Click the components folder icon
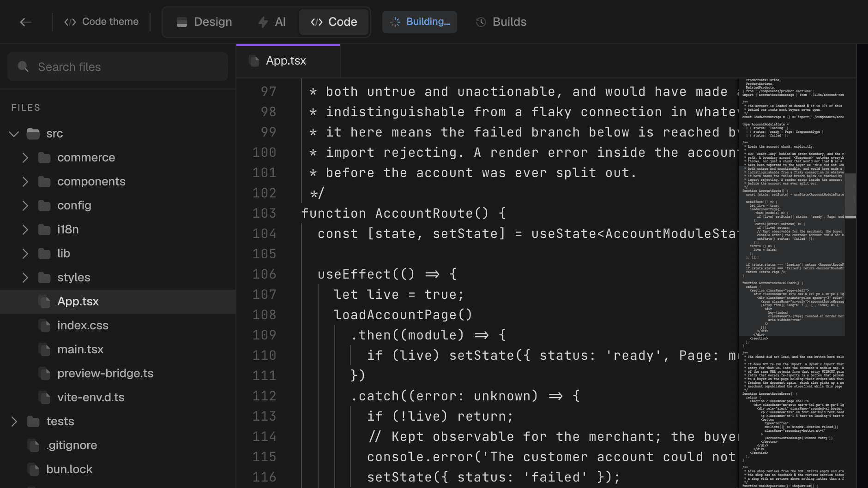Image resolution: width=868 pixels, height=488 pixels. 44,182
